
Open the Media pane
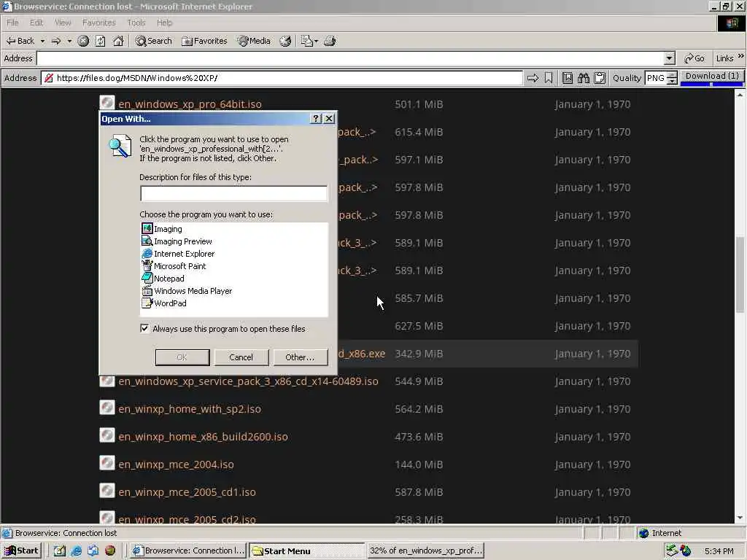pyautogui.click(x=255, y=41)
